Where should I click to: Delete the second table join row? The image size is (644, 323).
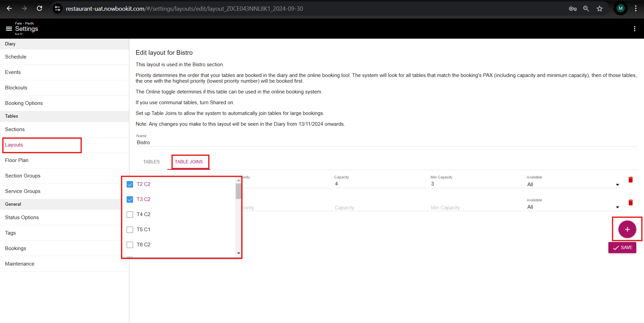coord(630,202)
